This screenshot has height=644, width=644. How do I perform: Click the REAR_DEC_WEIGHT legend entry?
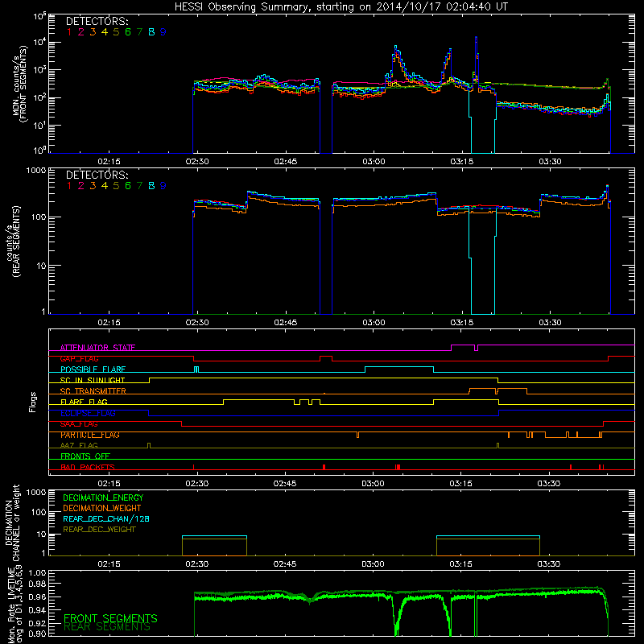(99, 530)
